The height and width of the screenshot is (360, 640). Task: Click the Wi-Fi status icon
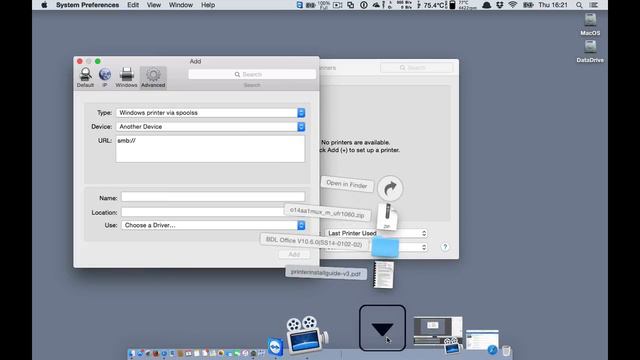(x=513, y=5)
